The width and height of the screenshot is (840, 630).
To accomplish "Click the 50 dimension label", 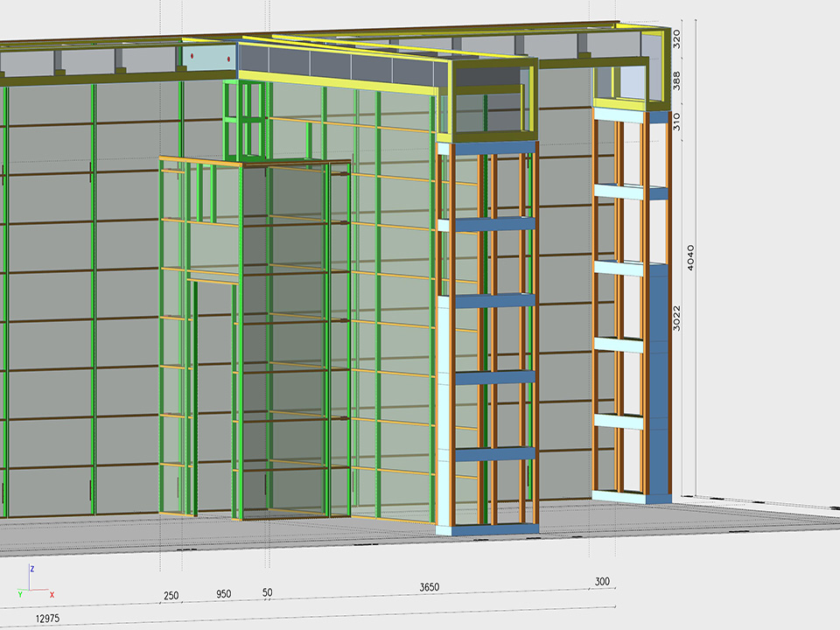I will coord(267,592).
